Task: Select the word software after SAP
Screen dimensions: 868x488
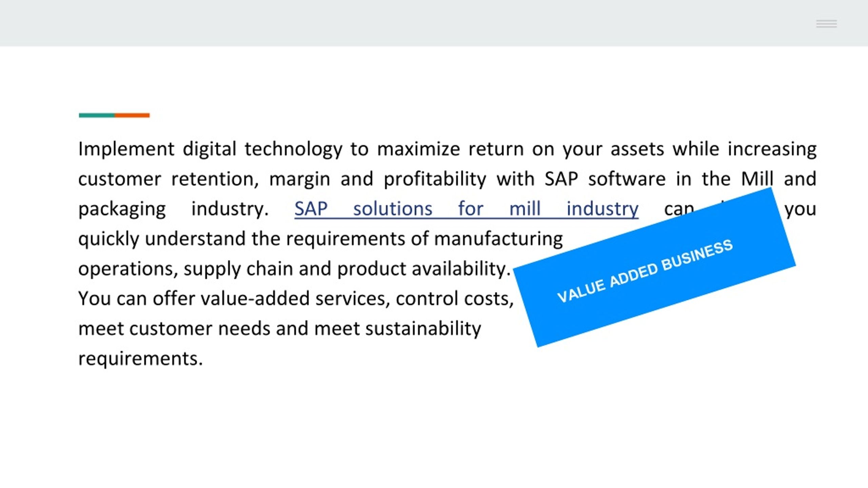Action: coord(627,179)
